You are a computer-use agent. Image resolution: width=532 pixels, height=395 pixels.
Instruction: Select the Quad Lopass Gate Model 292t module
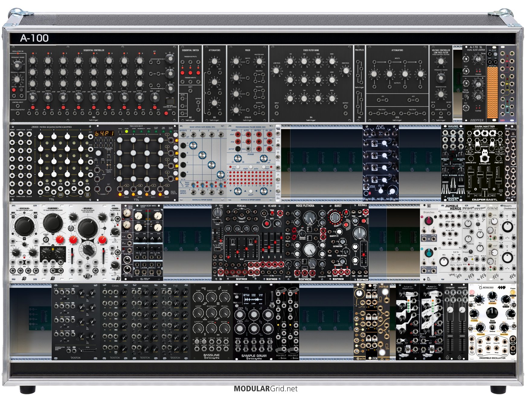point(202,163)
